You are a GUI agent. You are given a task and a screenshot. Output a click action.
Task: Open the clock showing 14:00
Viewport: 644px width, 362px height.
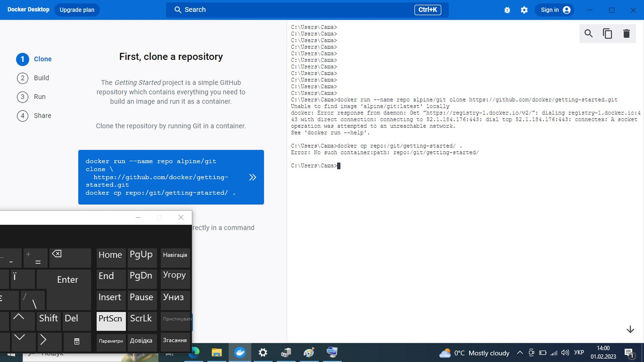[603, 352]
